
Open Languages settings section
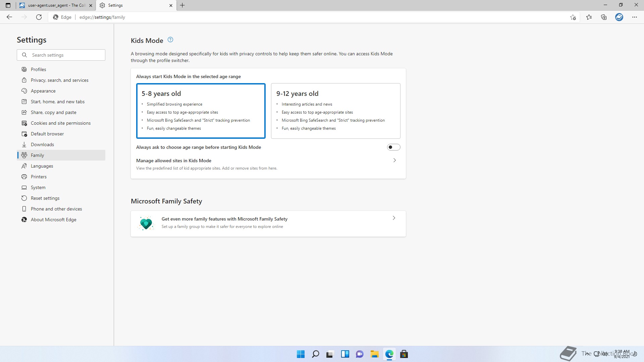pyautogui.click(x=61, y=166)
